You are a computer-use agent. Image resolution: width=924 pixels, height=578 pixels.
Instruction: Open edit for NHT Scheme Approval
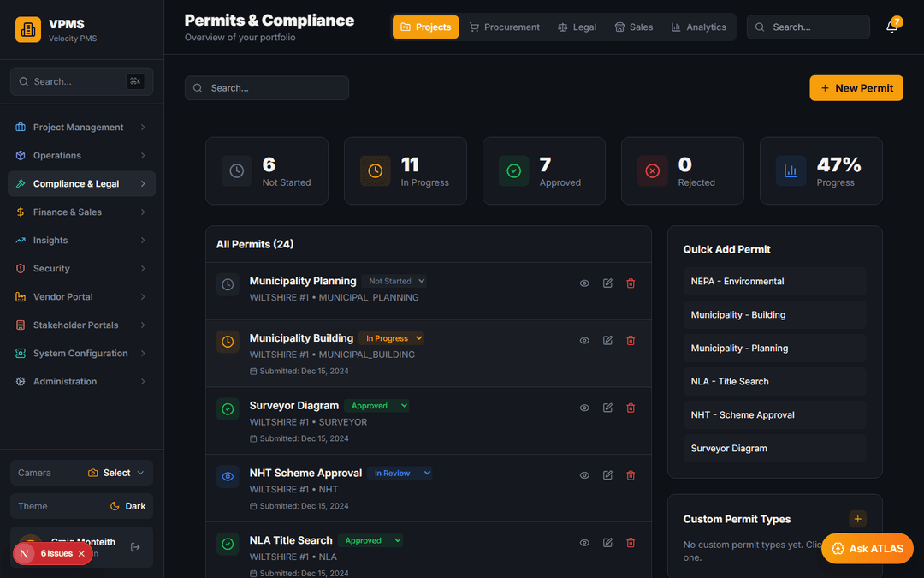tap(607, 475)
